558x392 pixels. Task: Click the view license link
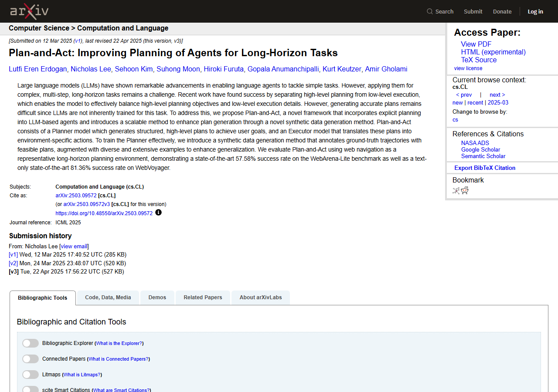pyautogui.click(x=468, y=68)
